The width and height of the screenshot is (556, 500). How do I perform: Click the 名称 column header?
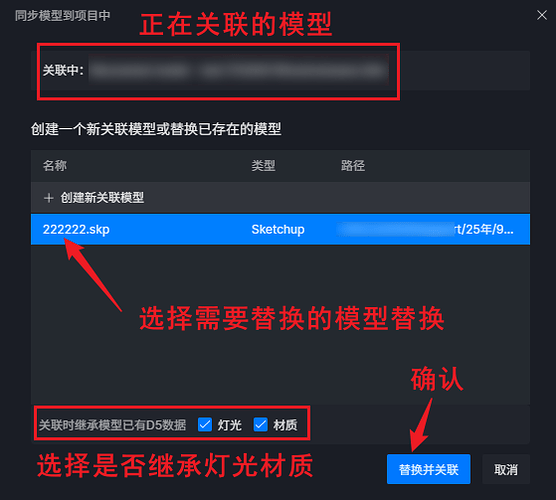coord(55,166)
